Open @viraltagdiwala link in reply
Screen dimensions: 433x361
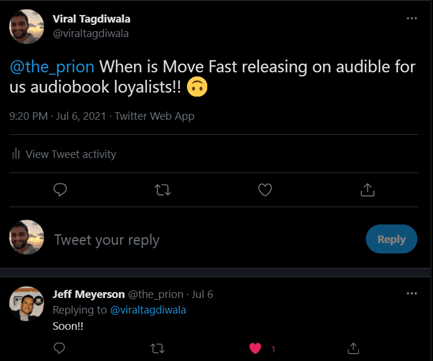point(148,310)
